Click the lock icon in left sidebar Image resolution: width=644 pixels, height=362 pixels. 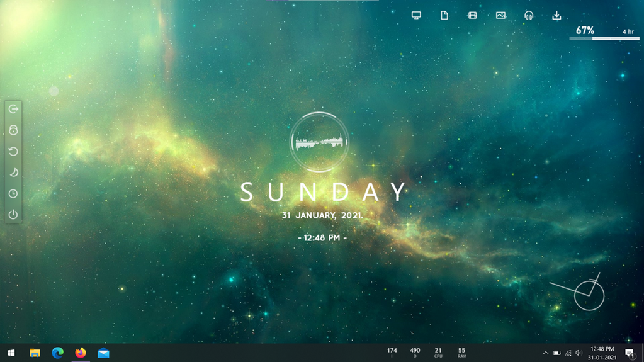pos(13,130)
